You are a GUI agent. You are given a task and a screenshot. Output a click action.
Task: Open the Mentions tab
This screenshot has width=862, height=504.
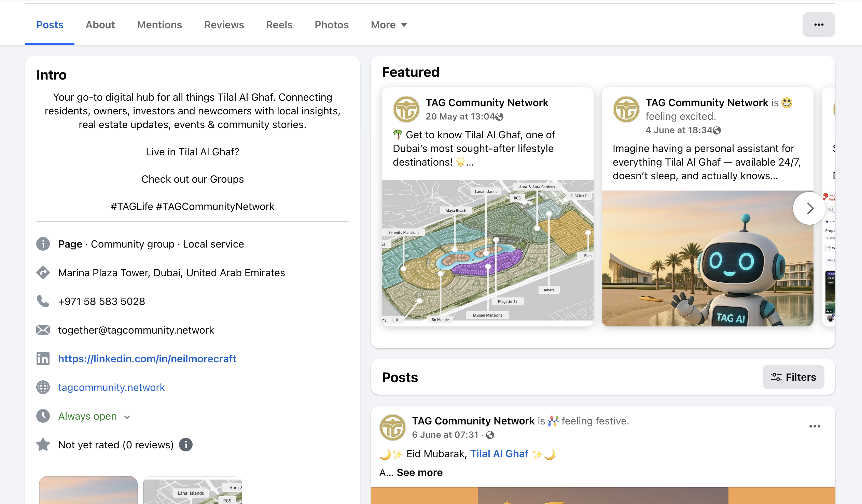(x=159, y=25)
